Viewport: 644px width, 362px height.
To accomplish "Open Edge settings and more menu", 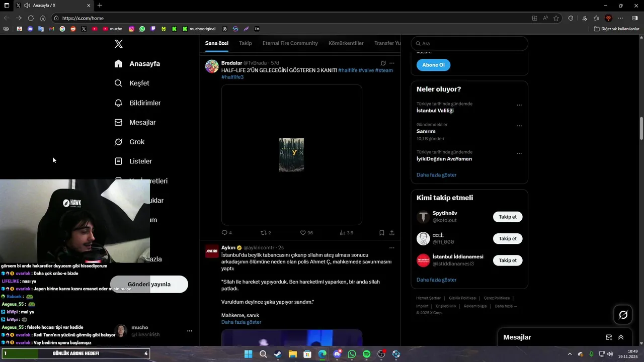I will 620,18.
